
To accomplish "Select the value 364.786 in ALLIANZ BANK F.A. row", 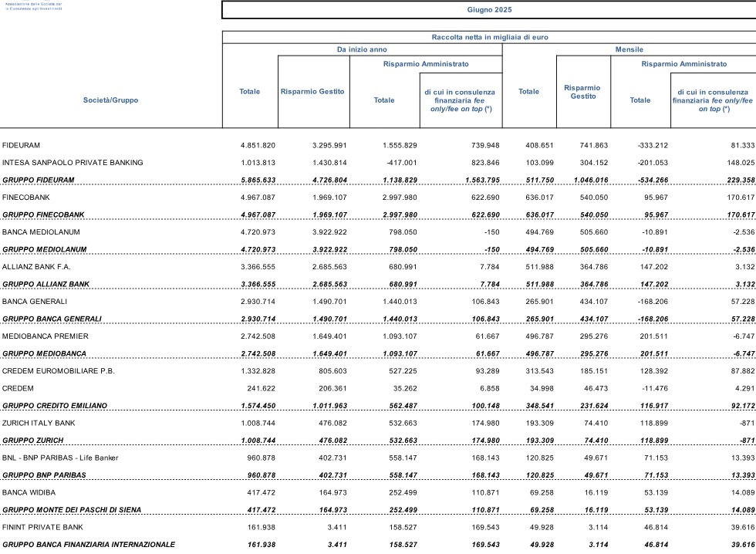I will (x=594, y=267).
